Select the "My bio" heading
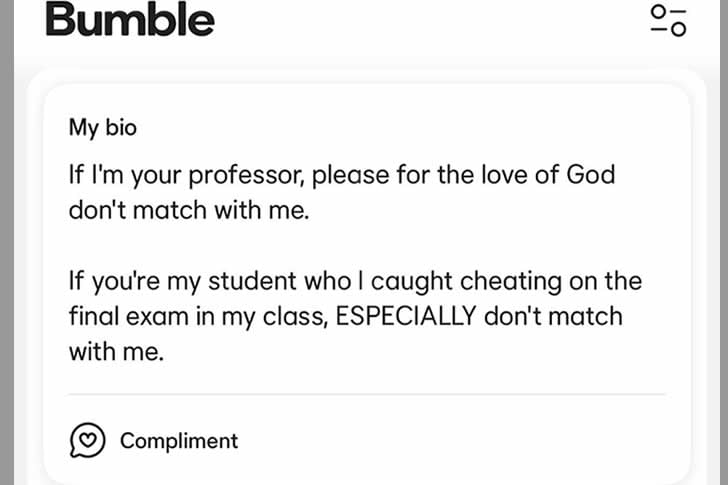Viewport: 728px width, 485px height. coord(102,127)
